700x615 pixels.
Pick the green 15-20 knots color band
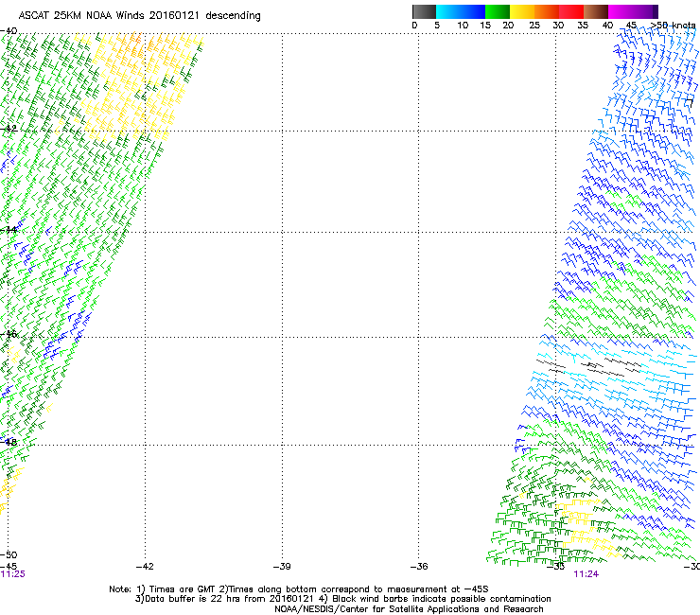pyautogui.click(x=498, y=11)
